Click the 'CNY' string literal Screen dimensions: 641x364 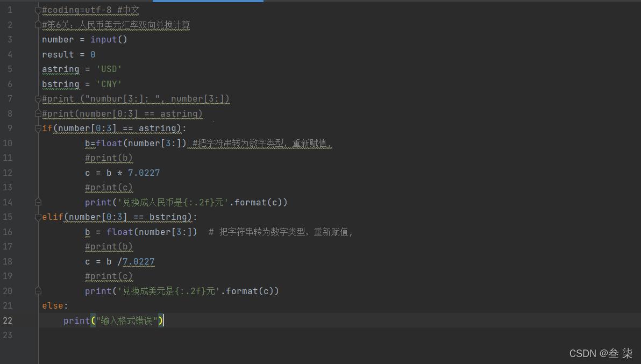pyautogui.click(x=109, y=84)
